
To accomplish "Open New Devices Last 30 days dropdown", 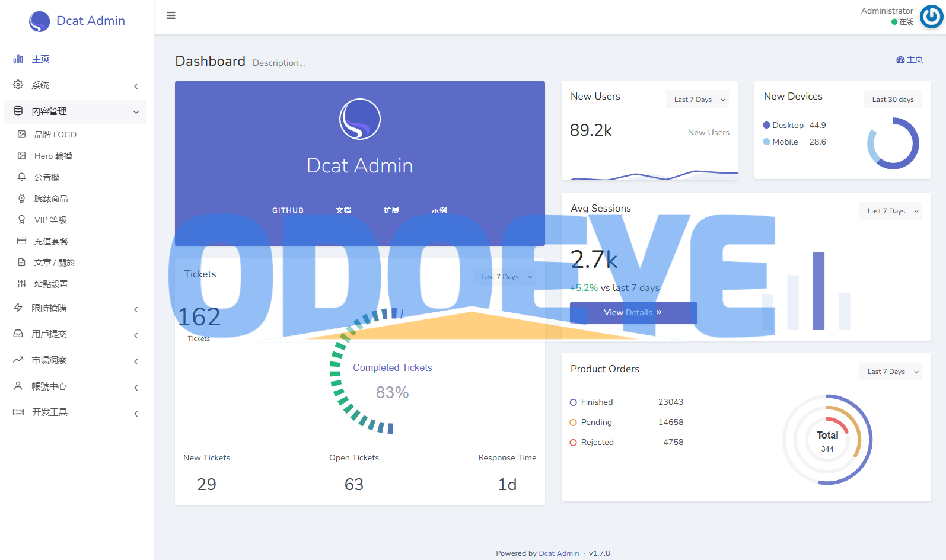I will 893,100.
